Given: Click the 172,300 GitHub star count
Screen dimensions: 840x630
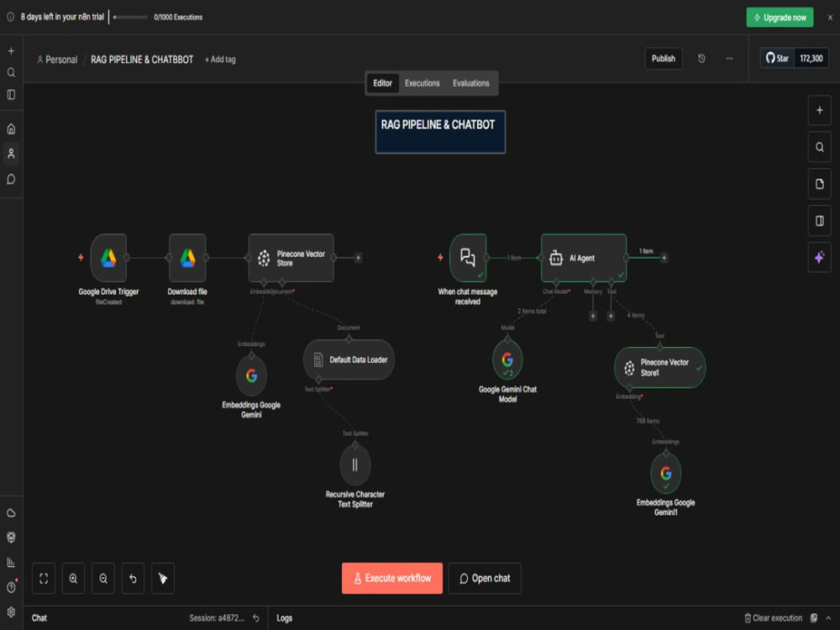Looking at the screenshot, I should coord(811,59).
